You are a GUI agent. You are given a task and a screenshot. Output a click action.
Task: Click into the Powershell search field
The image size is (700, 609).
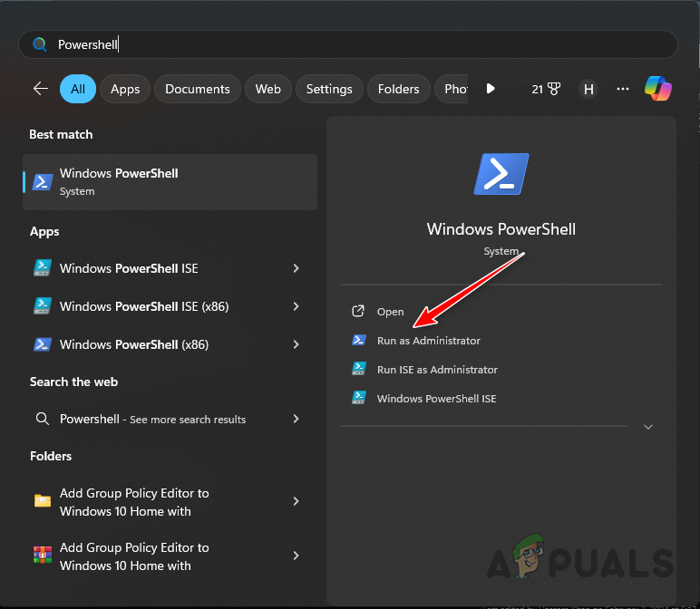pyautogui.click(x=348, y=44)
